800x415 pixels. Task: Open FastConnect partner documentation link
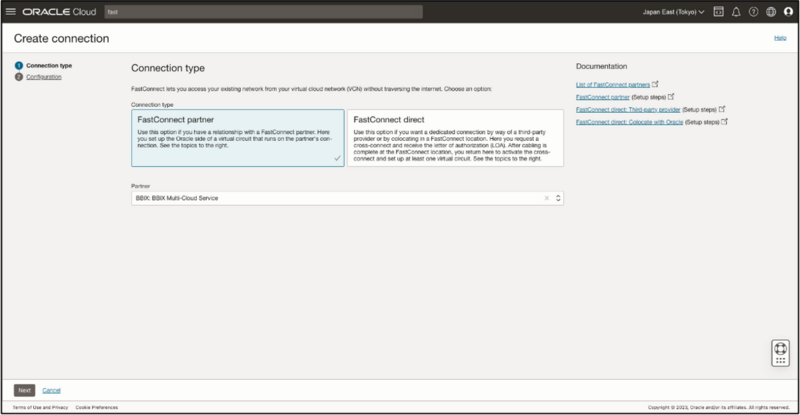(x=603, y=97)
